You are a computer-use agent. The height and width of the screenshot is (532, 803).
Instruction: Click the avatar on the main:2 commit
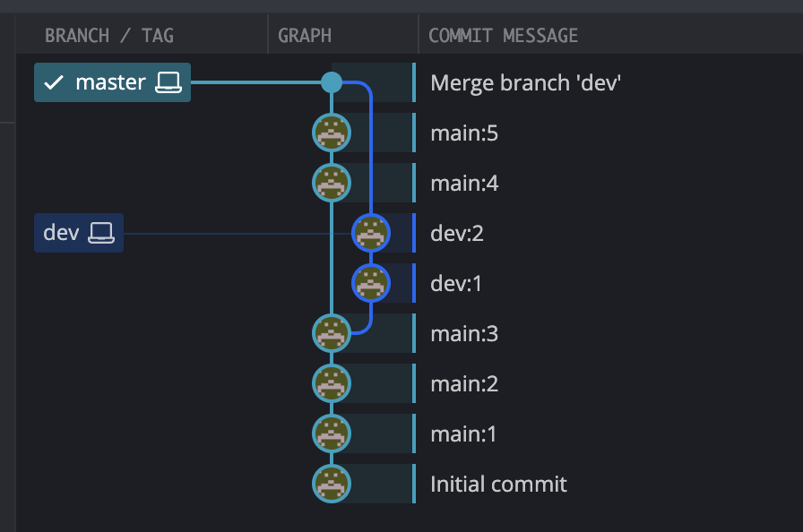click(332, 382)
